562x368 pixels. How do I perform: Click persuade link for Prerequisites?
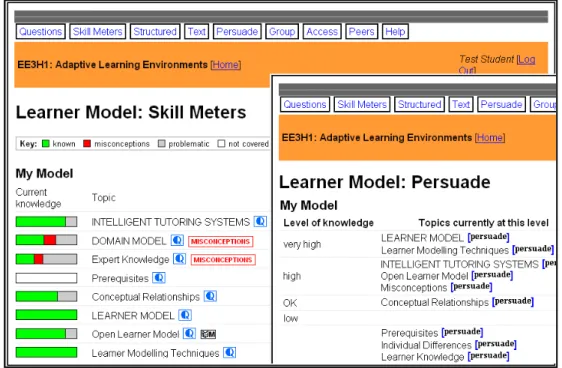coord(462,332)
